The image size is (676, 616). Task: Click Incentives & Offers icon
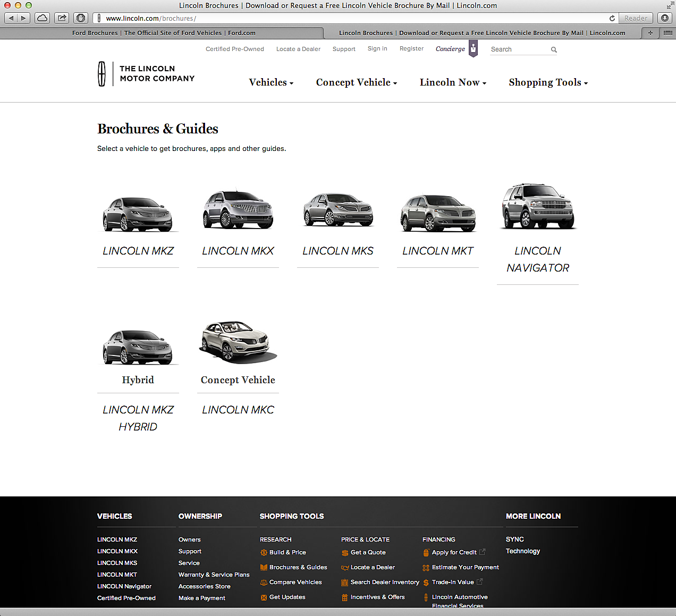[x=345, y=597]
